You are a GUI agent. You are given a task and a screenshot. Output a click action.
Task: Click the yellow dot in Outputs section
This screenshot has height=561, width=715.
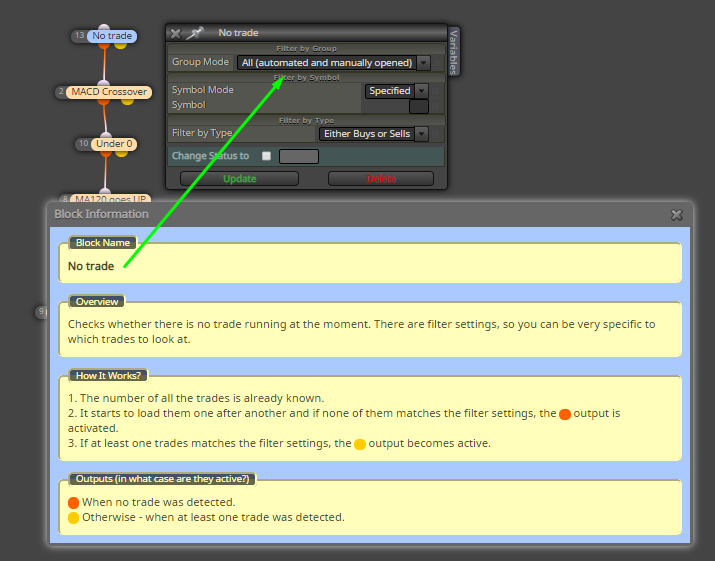(x=73, y=518)
